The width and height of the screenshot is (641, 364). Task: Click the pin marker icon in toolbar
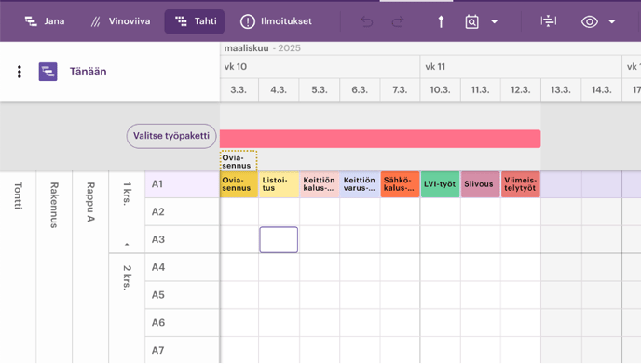[x=441, y=21]
